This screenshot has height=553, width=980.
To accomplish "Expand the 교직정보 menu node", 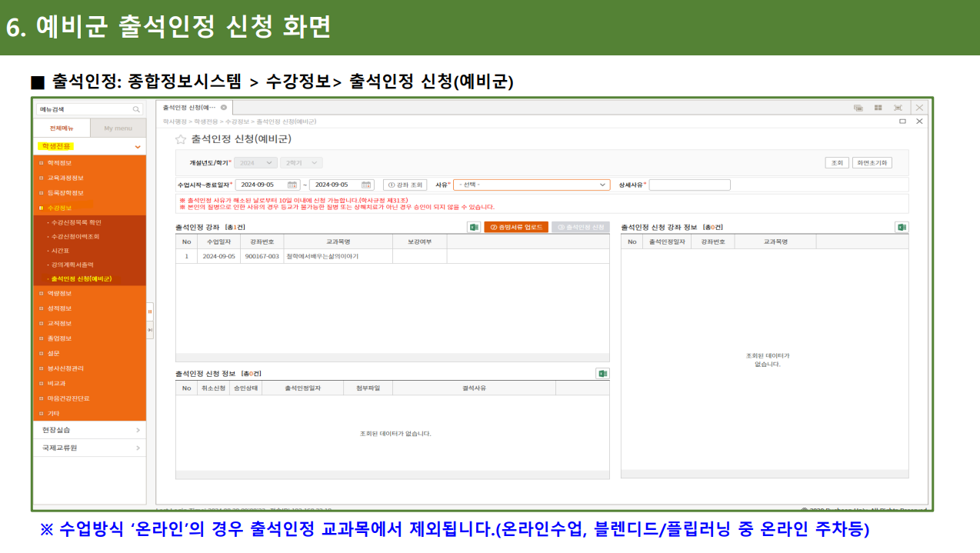I will tap(42, 323).
